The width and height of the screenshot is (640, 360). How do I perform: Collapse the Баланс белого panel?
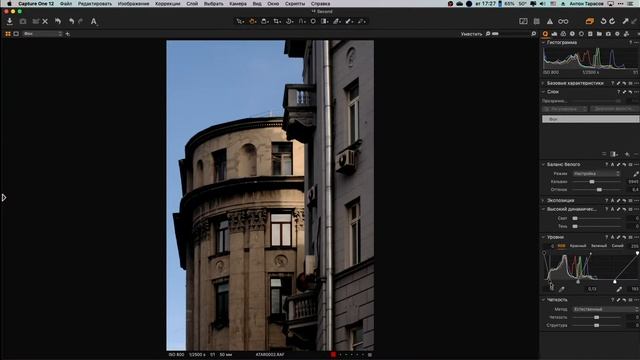(543, 164)
